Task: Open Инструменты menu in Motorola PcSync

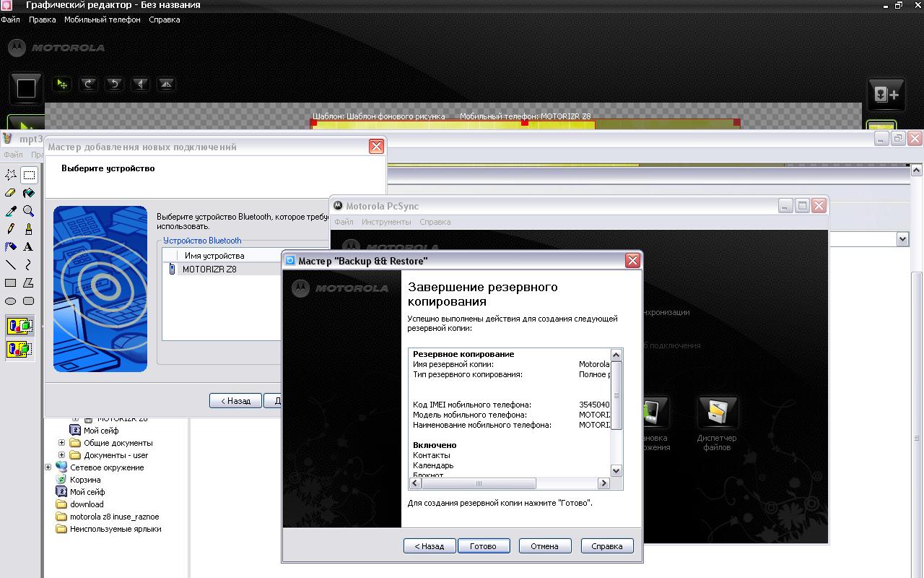Action: pos(386,222)
